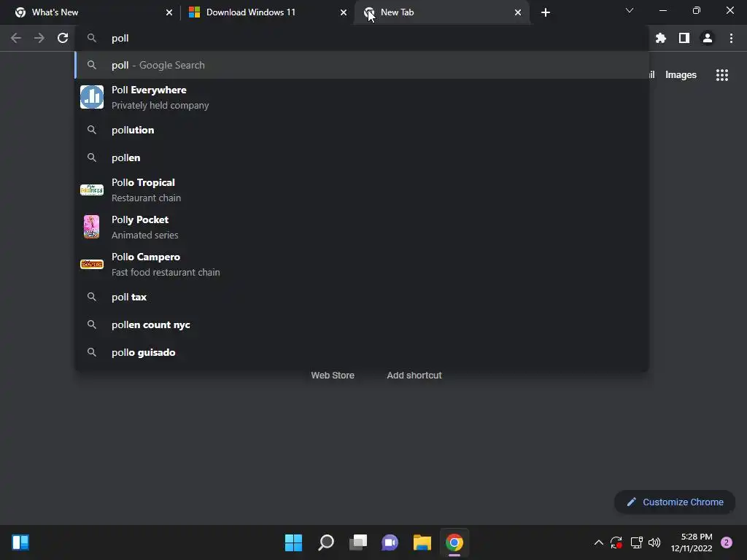Show hidden system tray icons

[x=598, y=542]
